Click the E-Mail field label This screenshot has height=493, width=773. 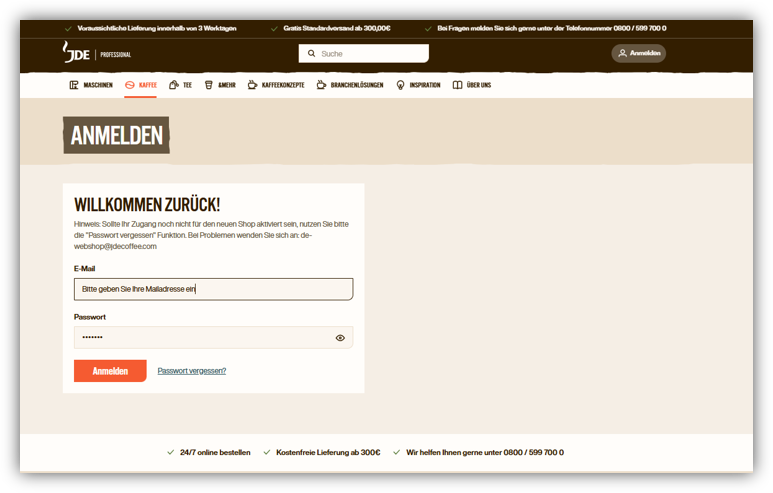click(84, 268)
